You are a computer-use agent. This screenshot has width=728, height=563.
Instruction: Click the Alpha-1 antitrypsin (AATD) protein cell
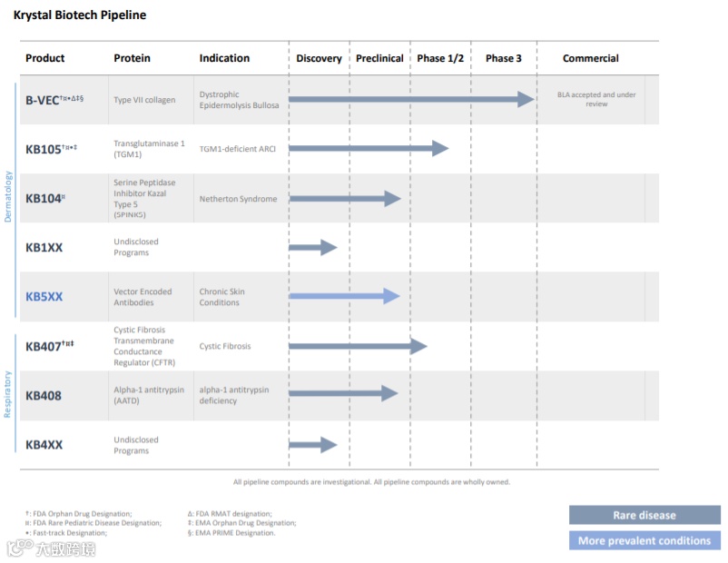pos(149,395)
